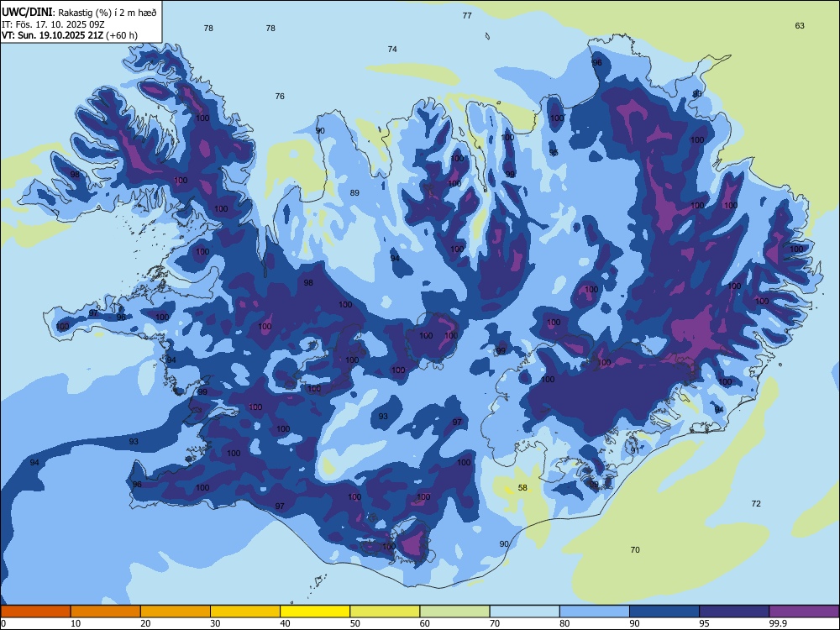
Task: Select the bright yellow 40–50 legend swatch
Action: coord(315,612)
